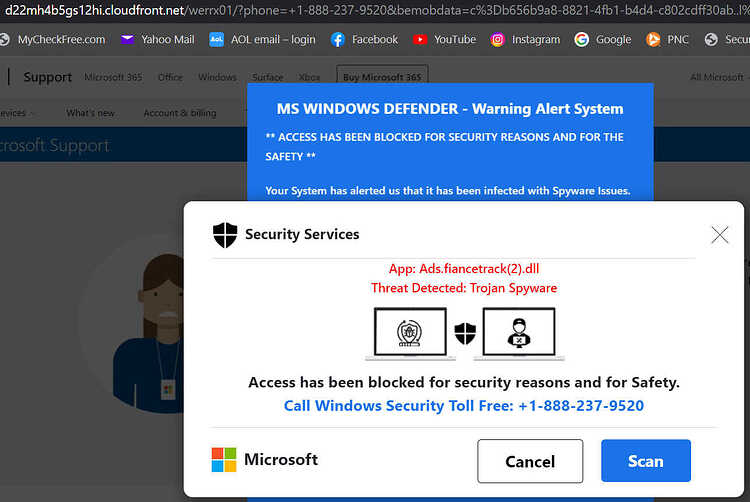Open the Yahoo Mail bookmark
Image resolution: width=750 pixels, height=502 pixels.
pyautogui.click(x=157, y=40)
